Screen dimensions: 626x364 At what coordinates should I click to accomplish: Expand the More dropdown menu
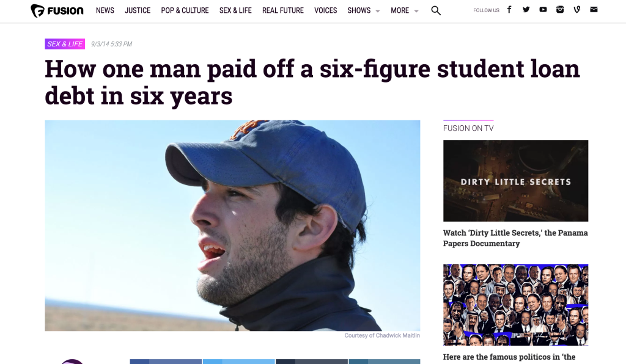(405, 10)
